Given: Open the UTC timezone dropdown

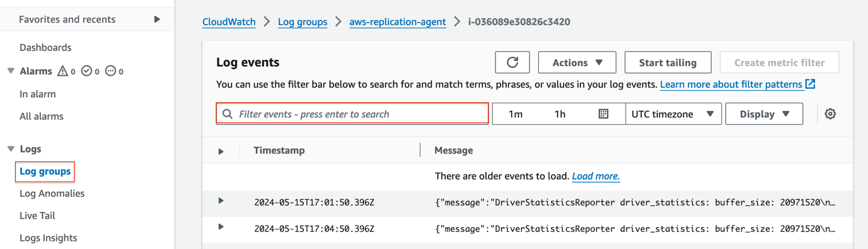Looking at the screenshot, I should click(673, 114).
